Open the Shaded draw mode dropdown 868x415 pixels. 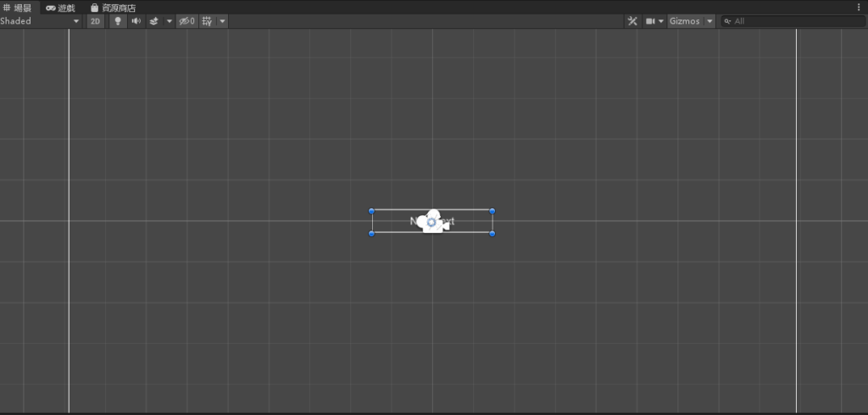pos(40,21)
